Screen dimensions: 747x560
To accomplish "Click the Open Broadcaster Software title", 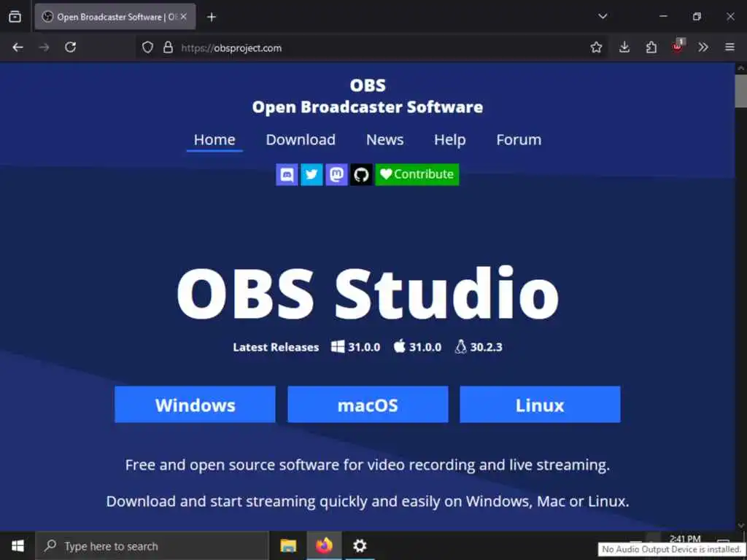I will pyautogui.click(x=368, y=107).
